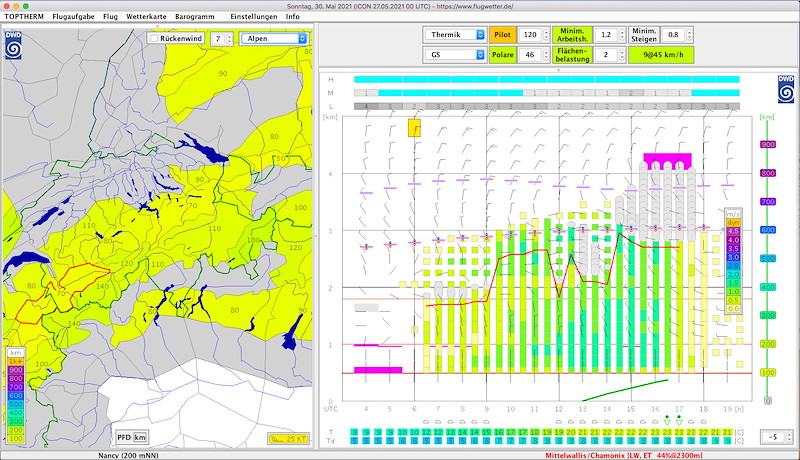Click the stepper beside Pilot value 120
Viewport: 800px width, 460px height.
546,35
